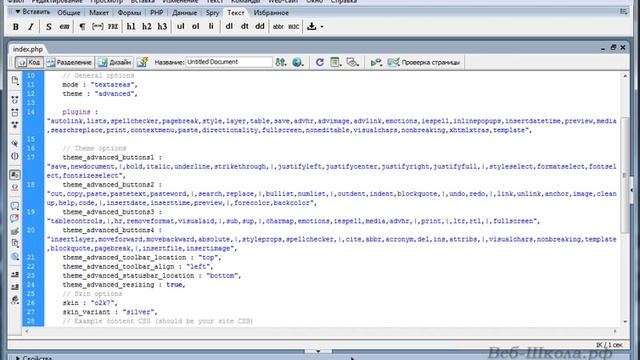Click the Wrap Tag coding toolbar icon

pos(15,231)
